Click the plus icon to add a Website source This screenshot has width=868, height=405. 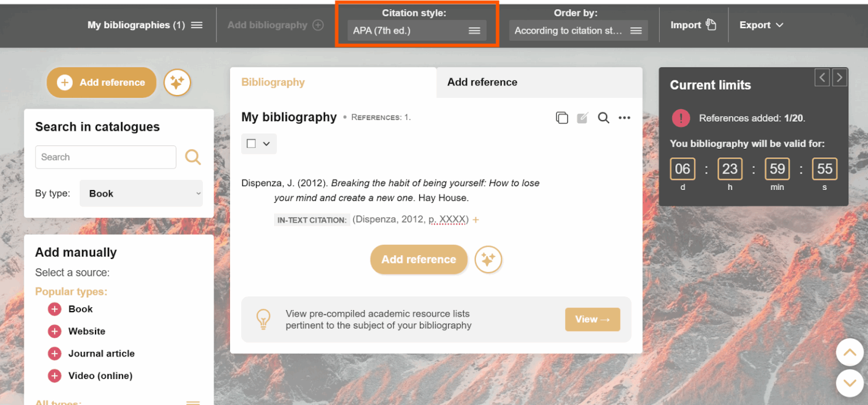54,331
